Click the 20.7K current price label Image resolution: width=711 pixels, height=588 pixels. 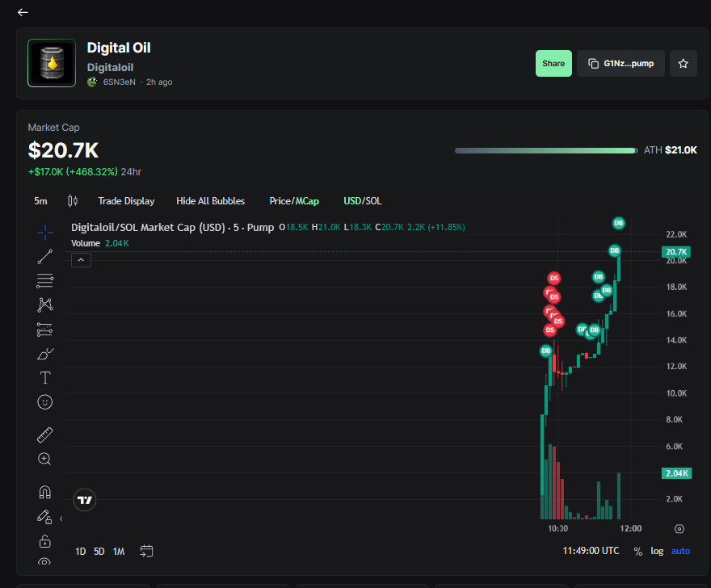click(x=676, y=252)
